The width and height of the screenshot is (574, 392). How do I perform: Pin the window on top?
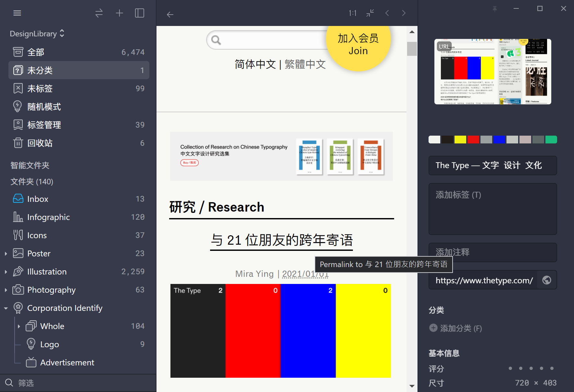[x=495, y=9]
